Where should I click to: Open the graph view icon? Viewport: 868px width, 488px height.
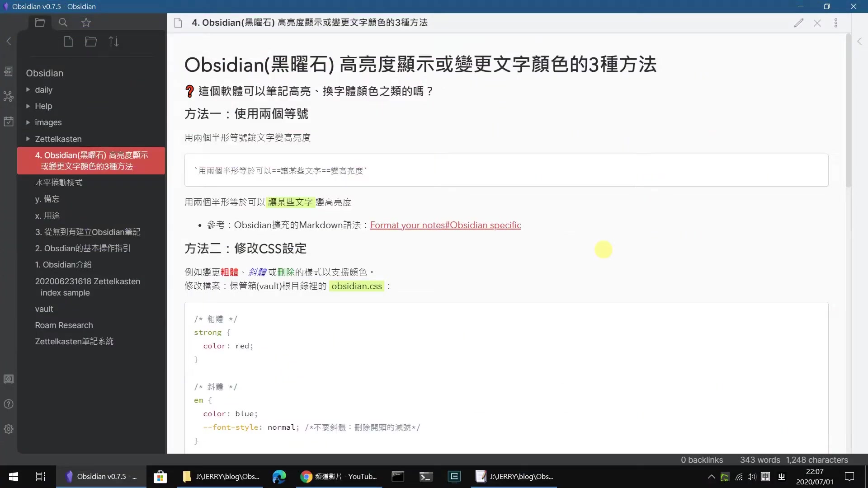click(x=9, y=96)
